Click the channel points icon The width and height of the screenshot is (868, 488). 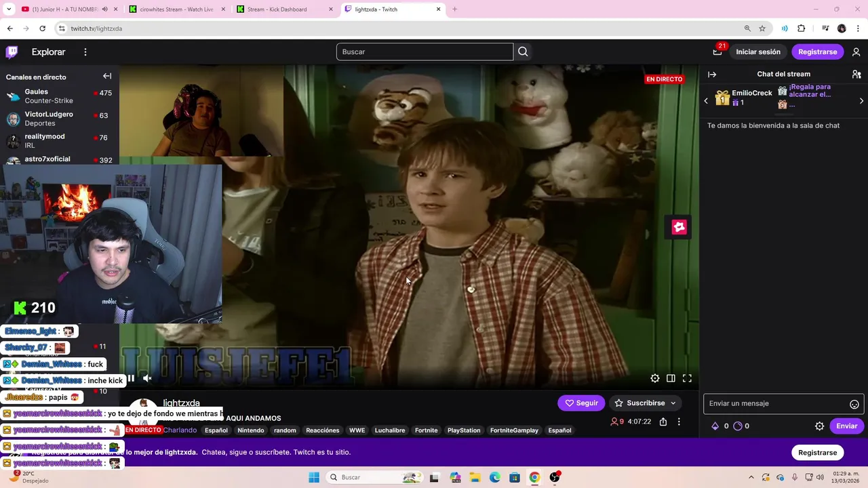(x=738, y=426)
